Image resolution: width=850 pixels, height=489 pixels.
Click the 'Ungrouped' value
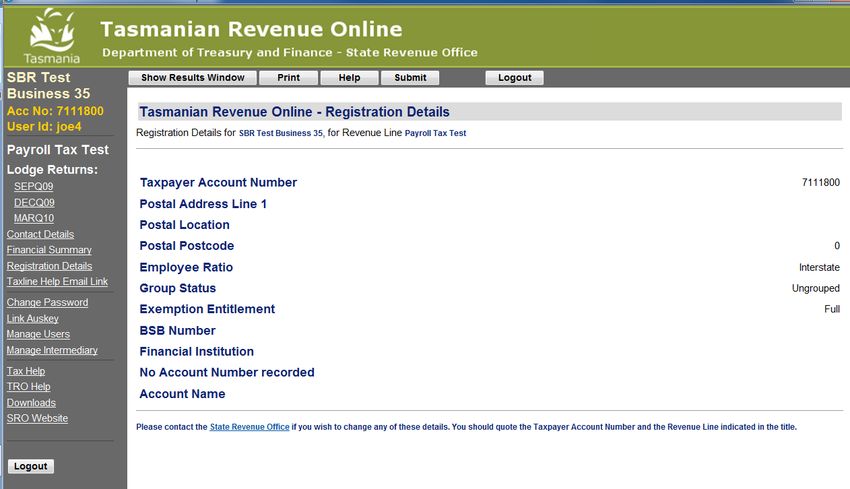[x=816, y=288]
